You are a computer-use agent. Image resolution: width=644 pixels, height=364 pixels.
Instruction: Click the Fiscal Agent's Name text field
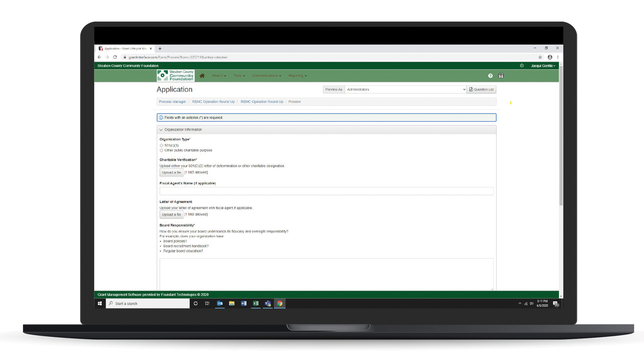[x=326, y=191]
